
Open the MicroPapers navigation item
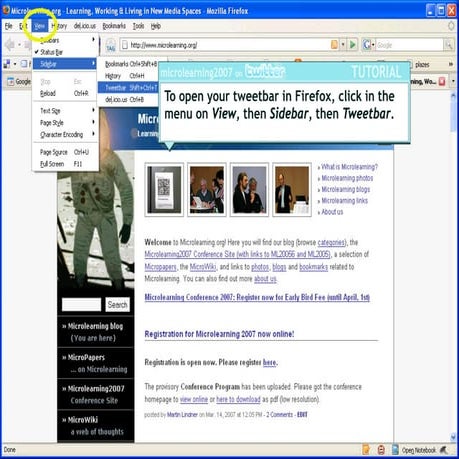[x=96, y=363]
